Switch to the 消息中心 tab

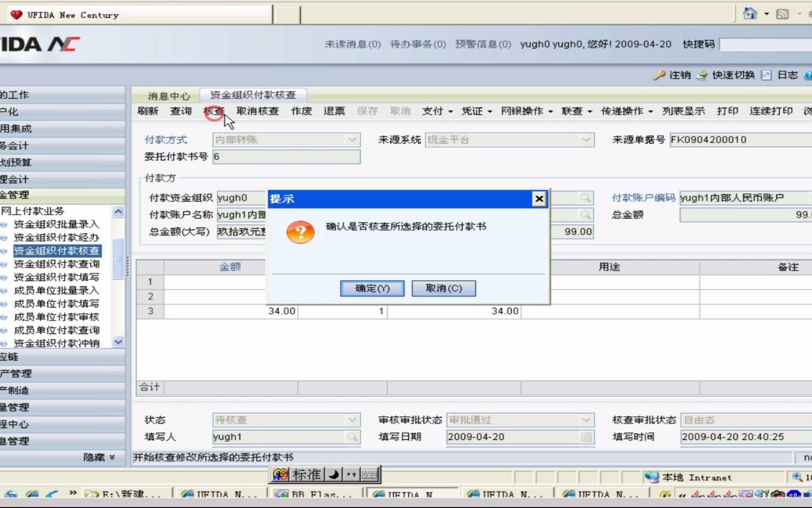169,96
